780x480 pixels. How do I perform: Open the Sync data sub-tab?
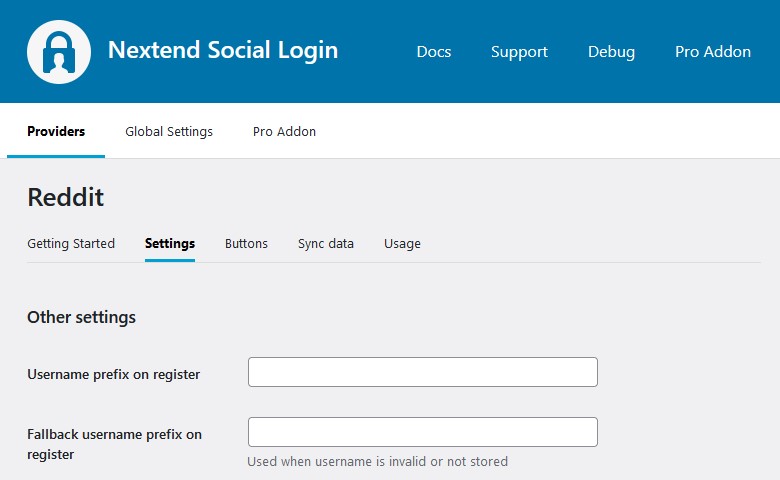326,243
